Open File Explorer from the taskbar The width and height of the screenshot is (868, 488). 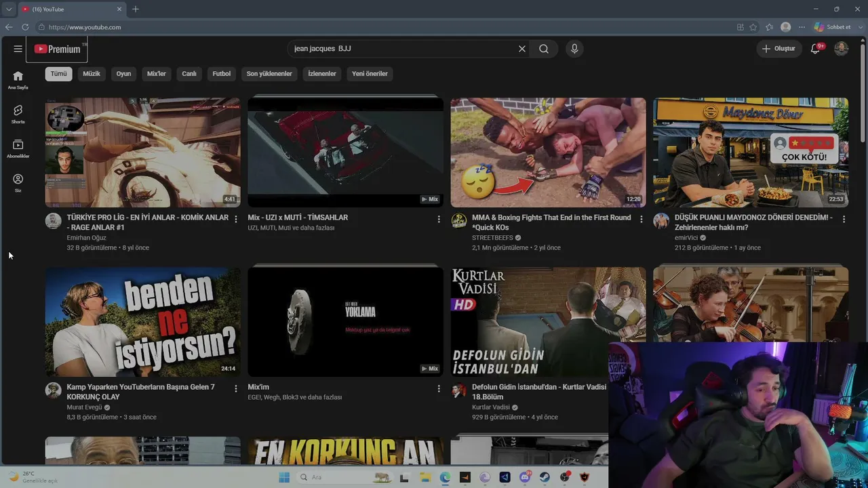tap(425, 477)
